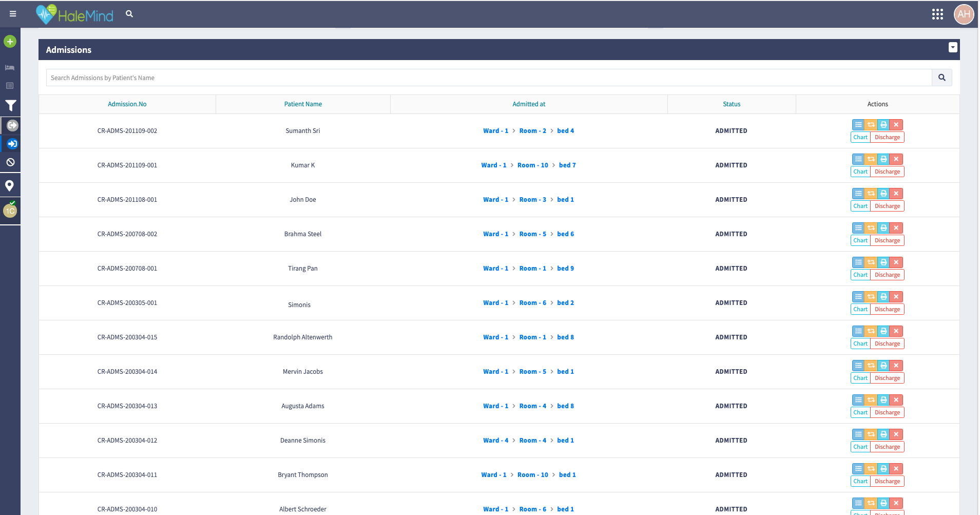This screenshot has width=980, height=515.
Task: Print the admission for Tirang Pan
Action: [883, 262]
